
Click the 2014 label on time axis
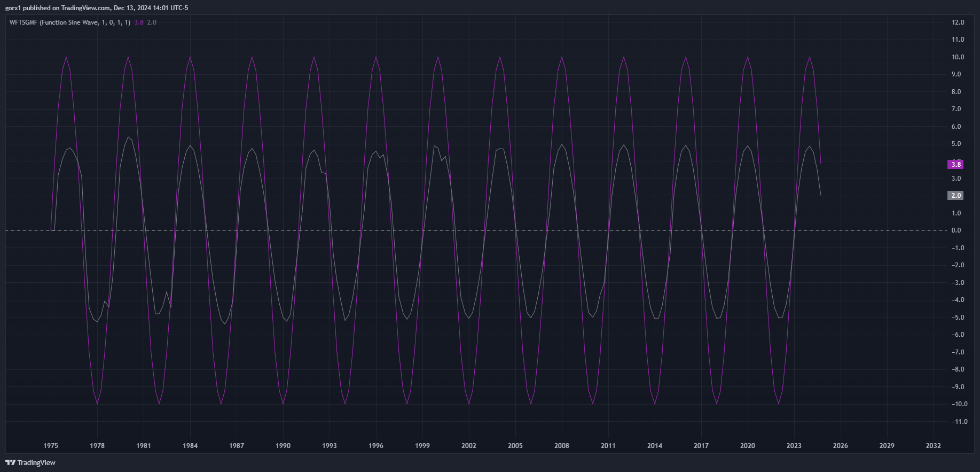[655, 446]
